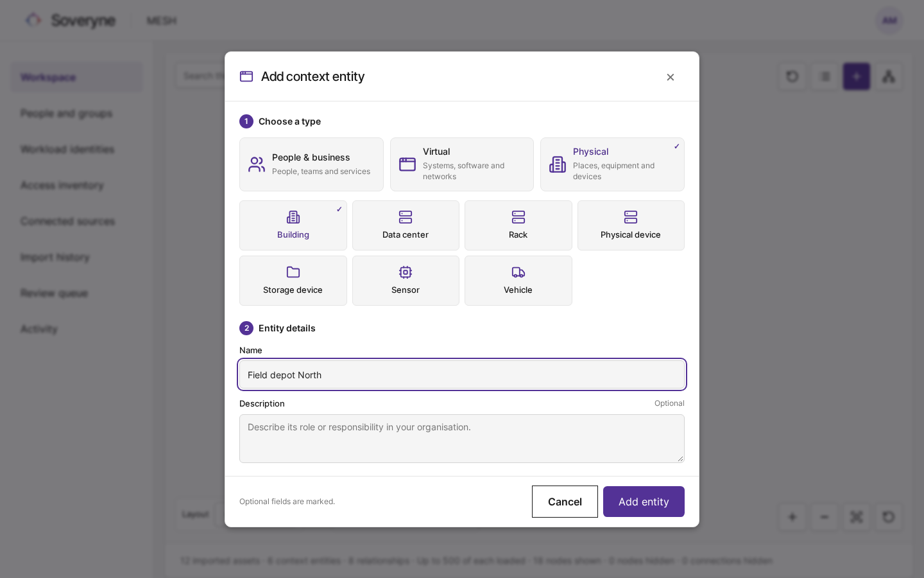Pick the Vehicle subtype
Screen dimensions: 924x578
click(x=518, y=281)
